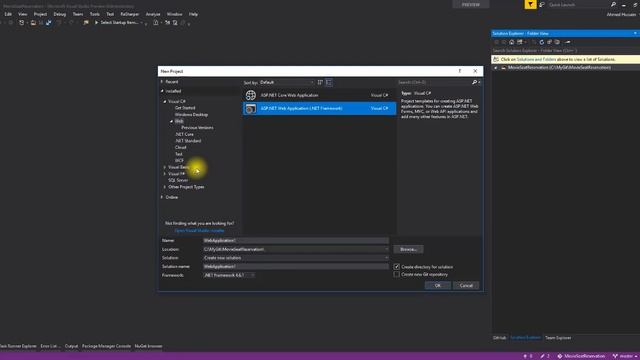Open the ReSharper menu

point(130,14)
